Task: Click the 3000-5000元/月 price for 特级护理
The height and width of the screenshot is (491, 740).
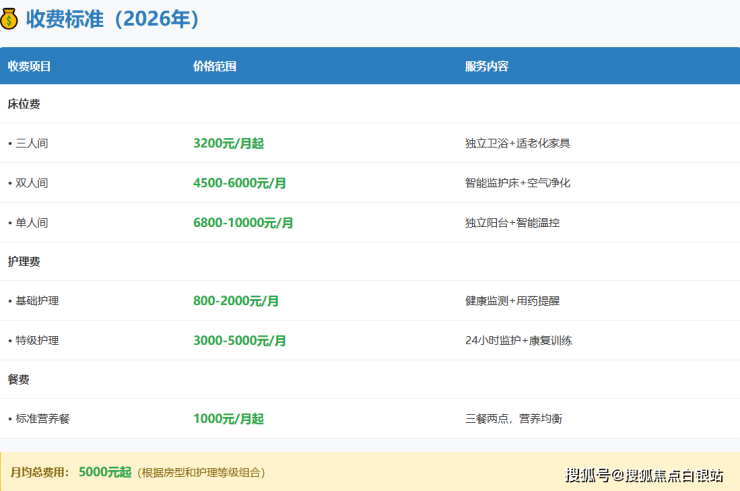Action: [x=240, y=340]
